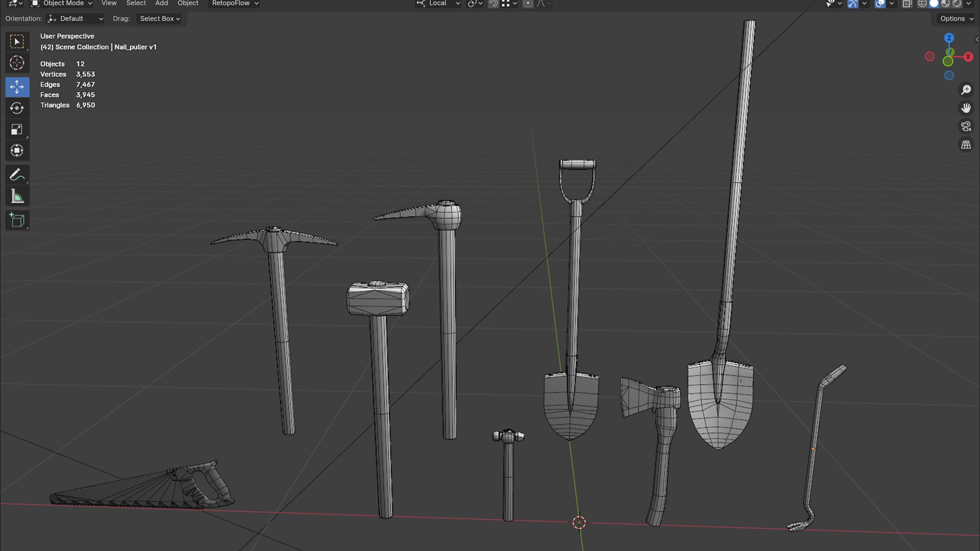
Task: Select the Move tool
Action: coord(17,87)
